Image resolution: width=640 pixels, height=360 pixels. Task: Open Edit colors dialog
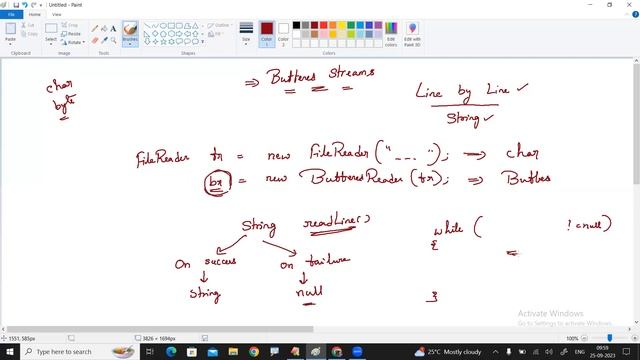click(x=391, y=34)
